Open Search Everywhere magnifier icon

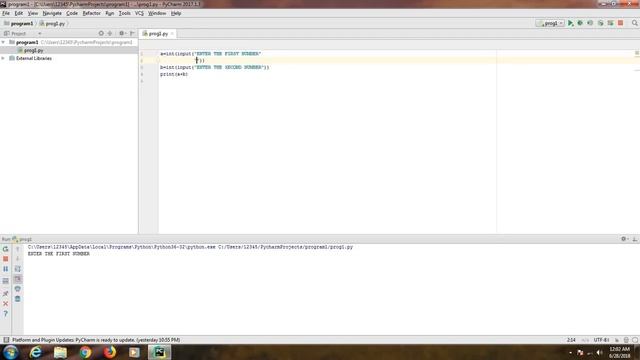[635, 23]
